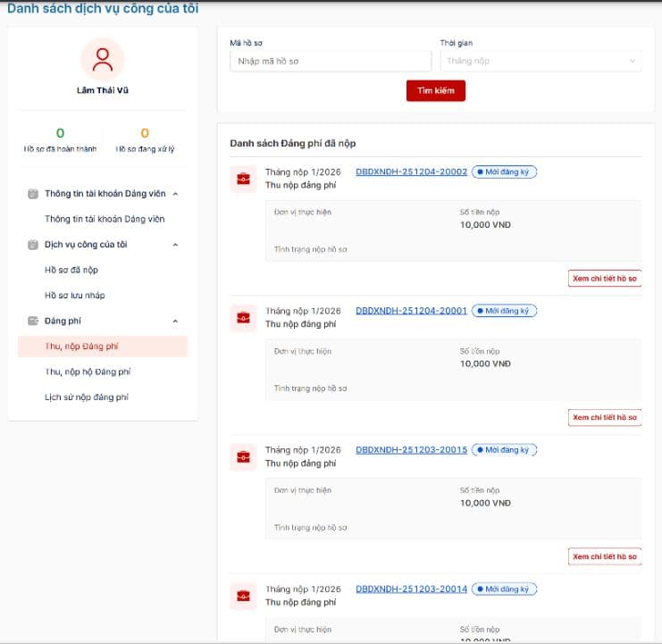662x644 pixels.
Task: Collapse the Dịch vụ công của tôi section
Action: 176,245
